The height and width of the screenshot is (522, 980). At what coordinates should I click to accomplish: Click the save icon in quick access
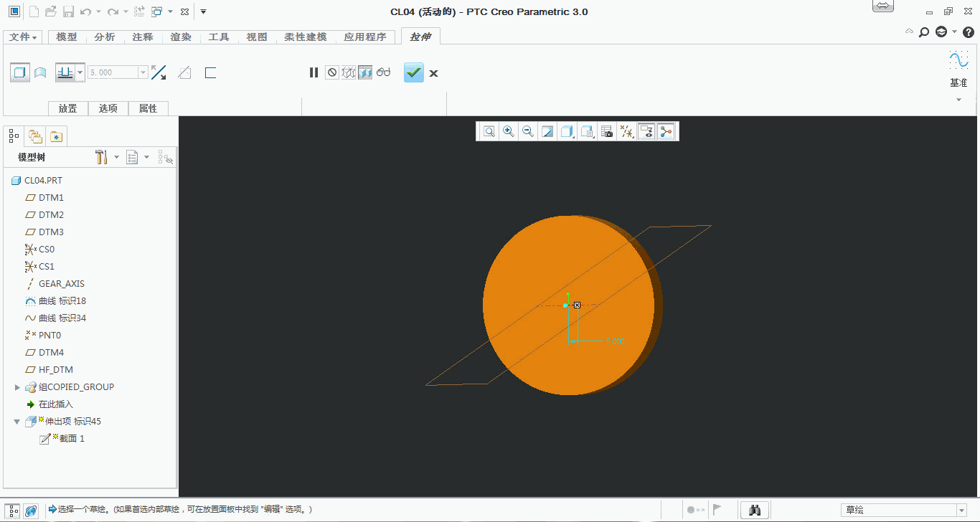click(x=68, y=11)
